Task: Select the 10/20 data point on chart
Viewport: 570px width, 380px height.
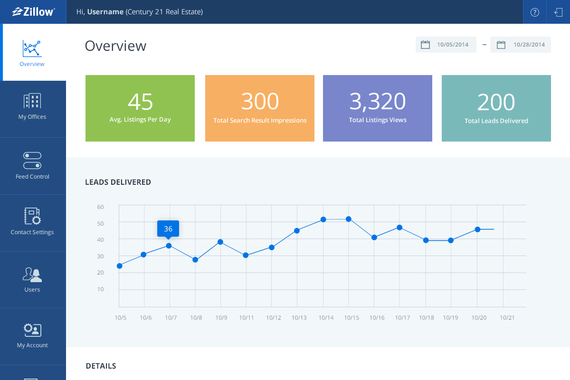Action: [x=478, y=229]
